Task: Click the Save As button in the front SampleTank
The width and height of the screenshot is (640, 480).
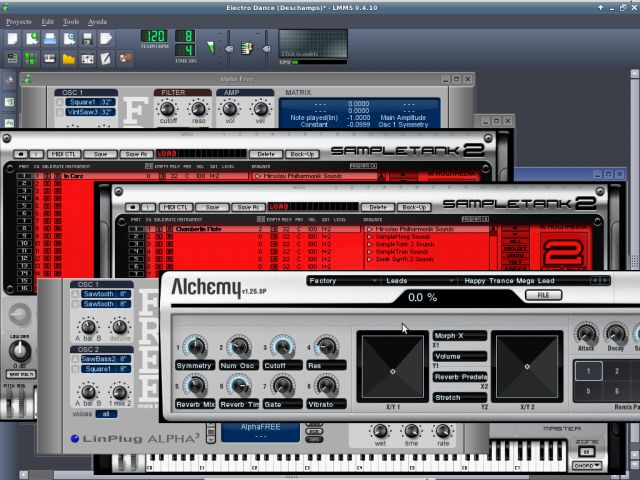Action: [248, 207]
